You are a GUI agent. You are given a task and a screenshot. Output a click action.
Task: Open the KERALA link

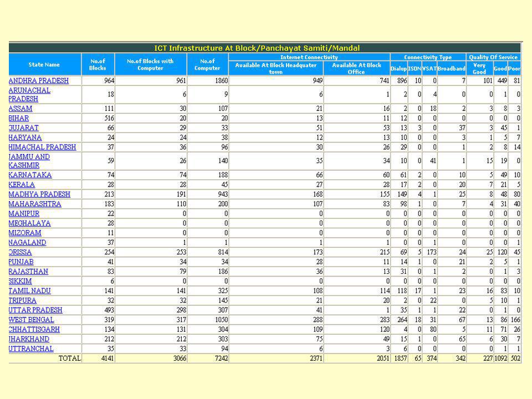(22, 185)
